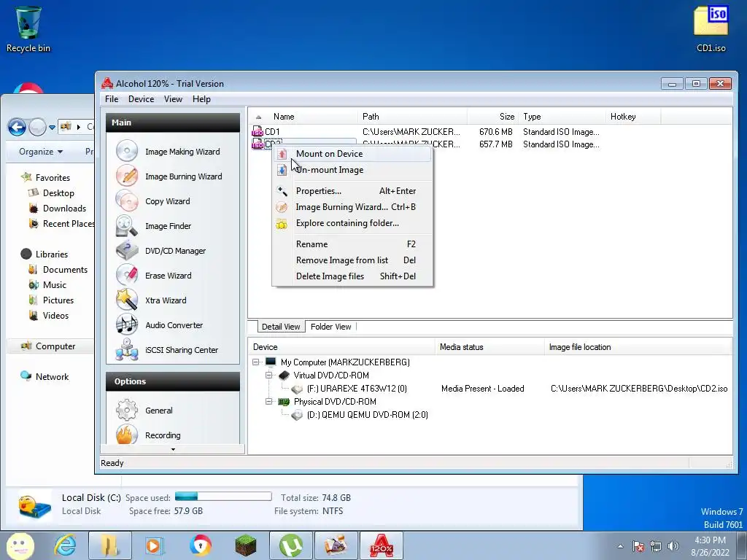Choose Remove Image from list
Image resolution: width=747 pixels, height=560 pixels.
[x=352, y=260]
